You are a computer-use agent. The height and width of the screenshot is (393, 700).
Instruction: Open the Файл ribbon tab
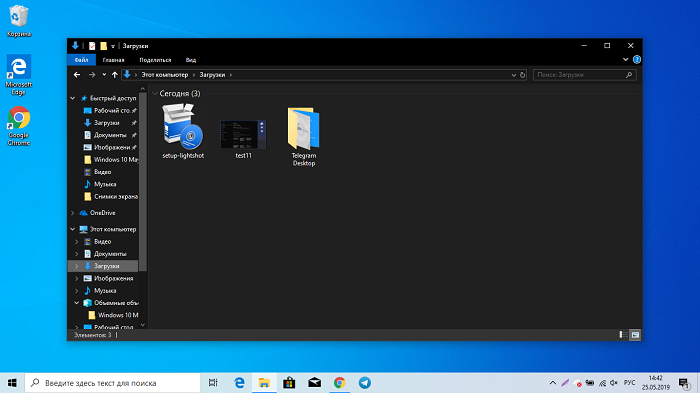pyautogui.click(x=81, y=59)
